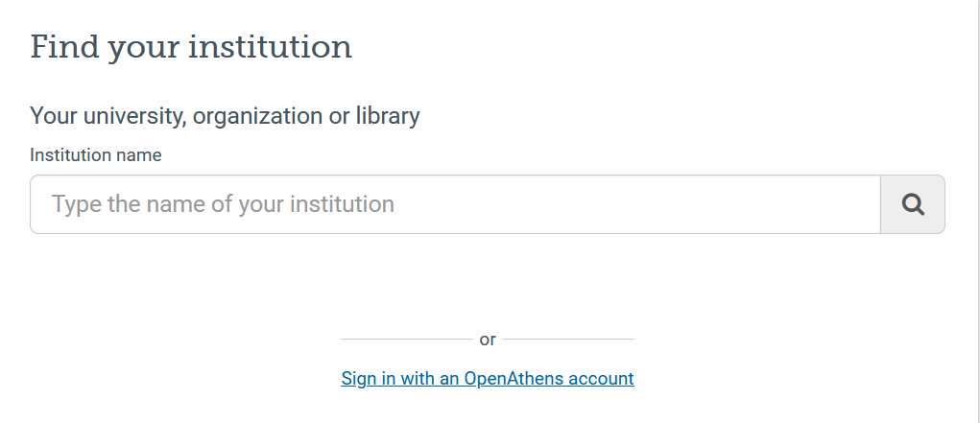Select the 'Your university, organization or library' subheading

coord(225,116)
